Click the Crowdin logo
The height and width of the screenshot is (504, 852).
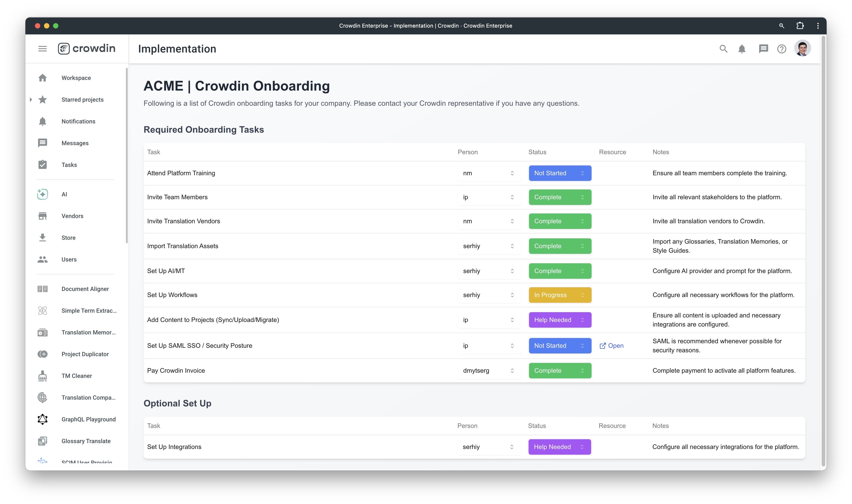(x=86, y=48)
